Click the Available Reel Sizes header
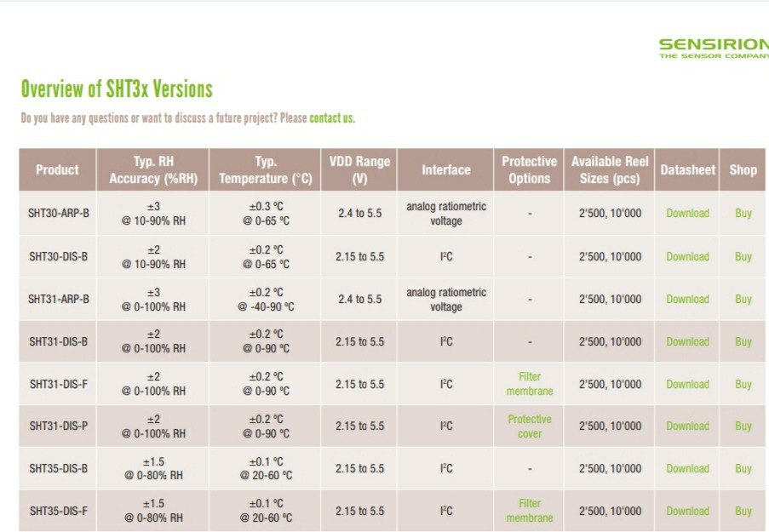Image resolution: width=769 pixels, height=532 pixels. (610, 169)
